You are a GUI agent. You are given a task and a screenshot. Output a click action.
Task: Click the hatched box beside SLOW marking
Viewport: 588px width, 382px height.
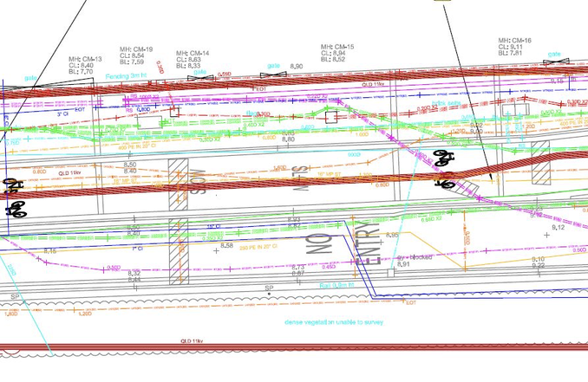178,184
